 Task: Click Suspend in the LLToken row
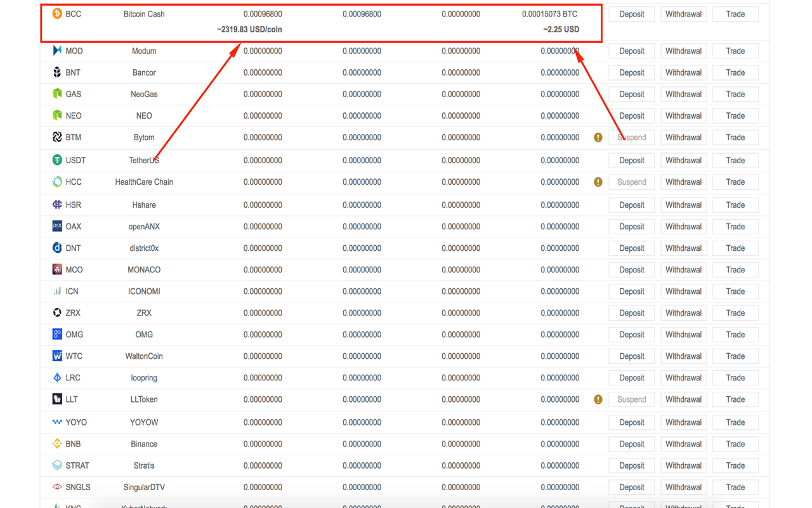631,399
